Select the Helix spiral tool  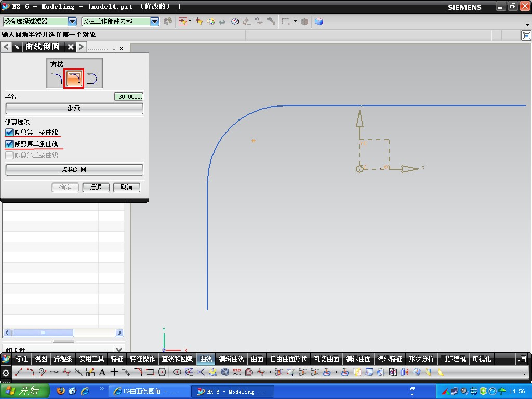(224, 372)
